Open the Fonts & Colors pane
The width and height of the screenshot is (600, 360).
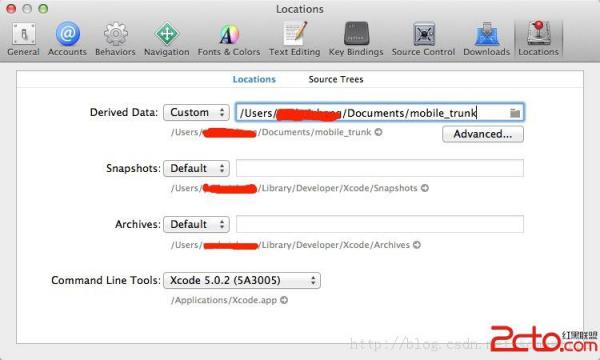coord(229,39)
